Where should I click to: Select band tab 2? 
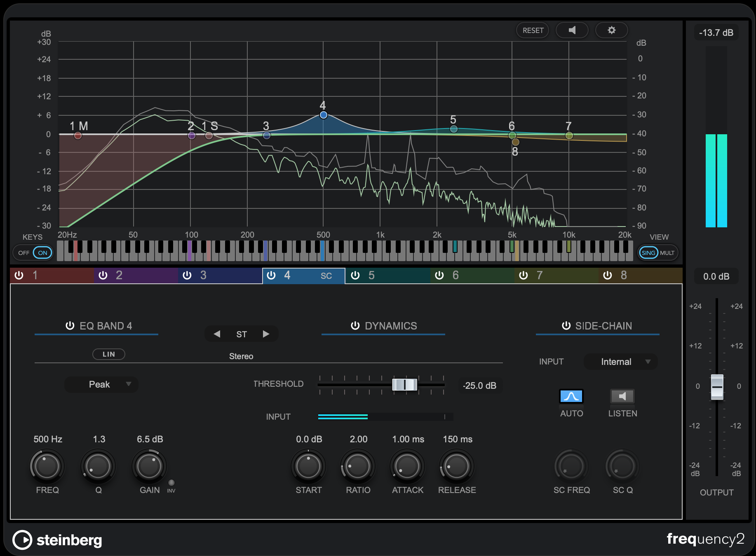136,275
